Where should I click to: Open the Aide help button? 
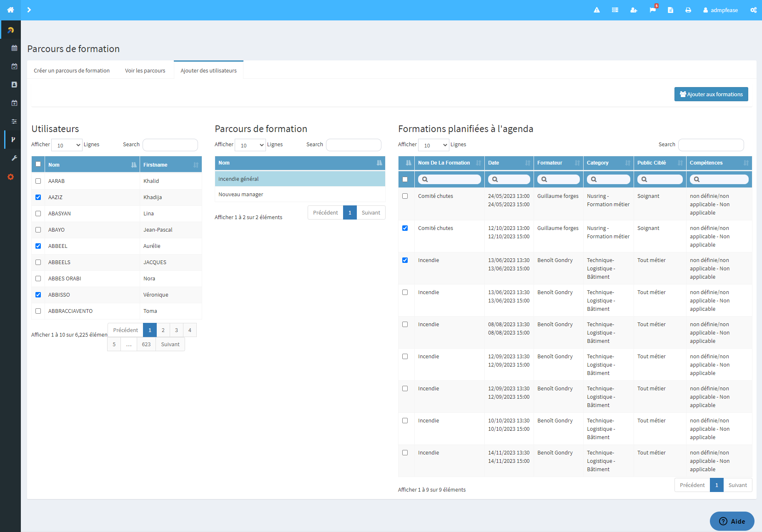[732, 521]
